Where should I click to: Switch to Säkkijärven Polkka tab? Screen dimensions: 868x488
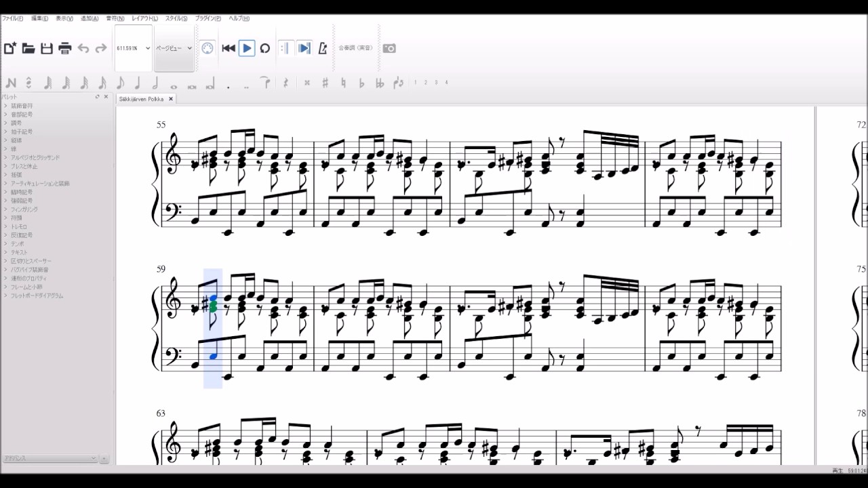[142, 99]
